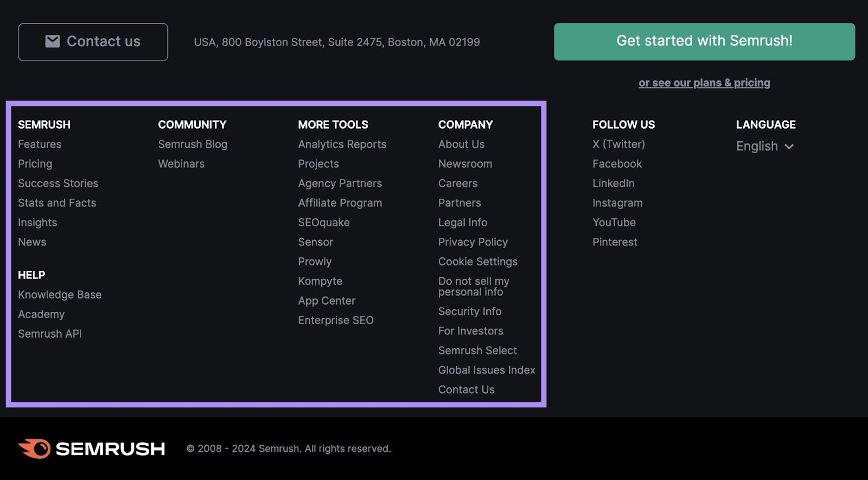This screenshot has height=480, width=868.
Task: Open Global Issues Index link
Action: [x=487, y=370]
